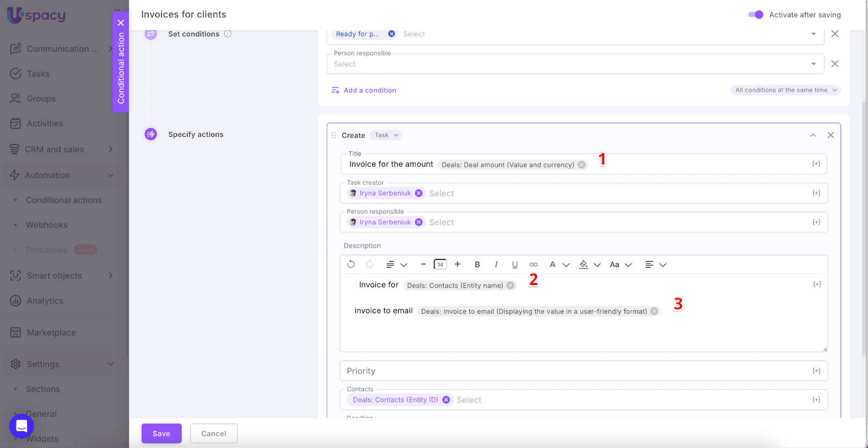Collapse the Create Task action block

[x=813, y=135]
